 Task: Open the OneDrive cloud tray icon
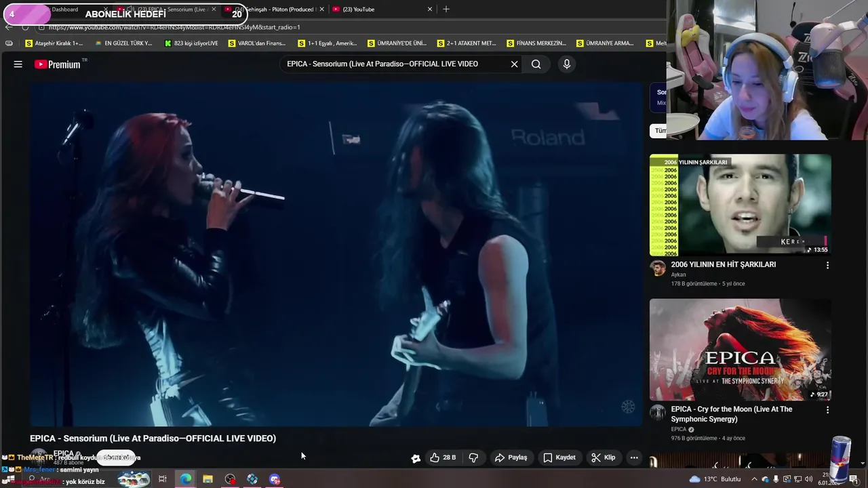(766, 479)
